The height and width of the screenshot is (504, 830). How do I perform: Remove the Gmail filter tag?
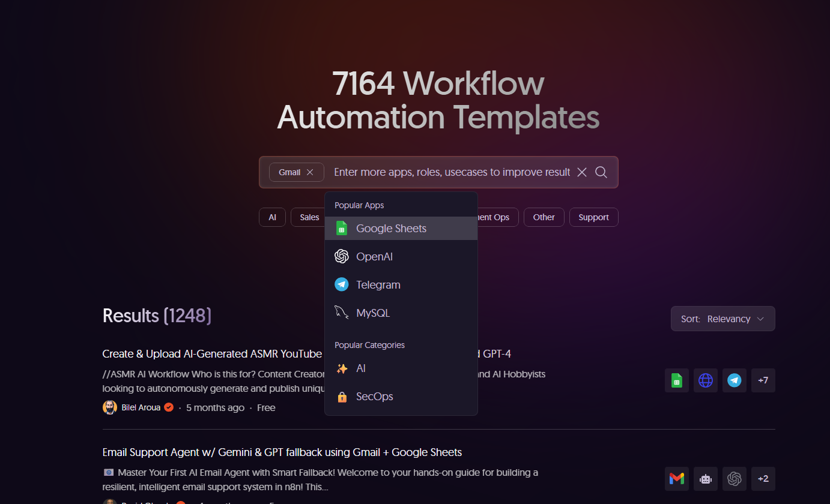pyautogui.click(x=310, y=172)
